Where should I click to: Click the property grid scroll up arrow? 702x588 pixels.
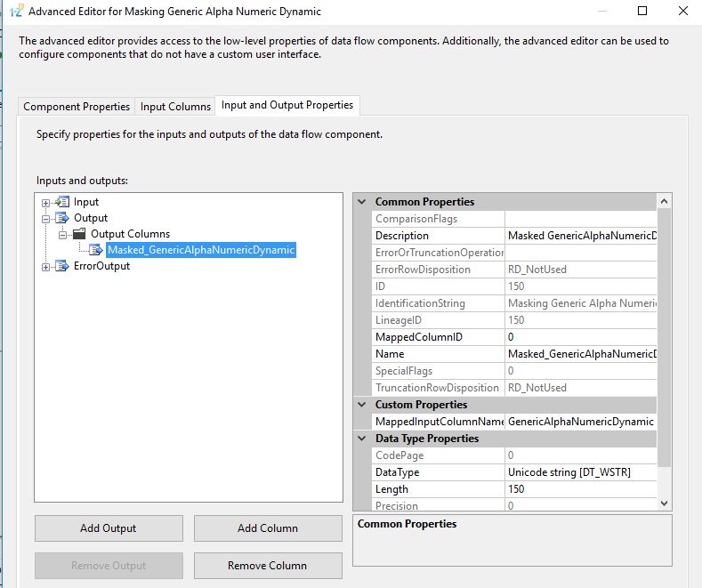pyautogui.click(x=664, y=201)
